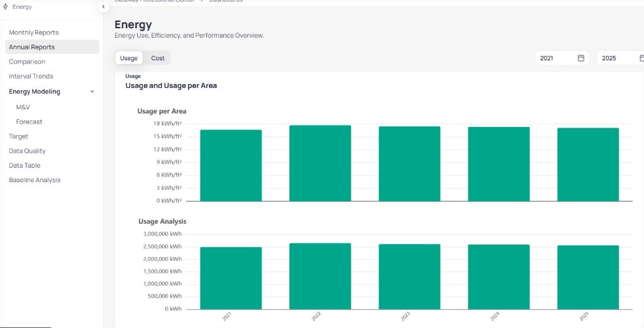Open Monthly Reports in the sidebar
Image resolution: width=644 pixels, height=328 pixels.
tap(34, 33)
